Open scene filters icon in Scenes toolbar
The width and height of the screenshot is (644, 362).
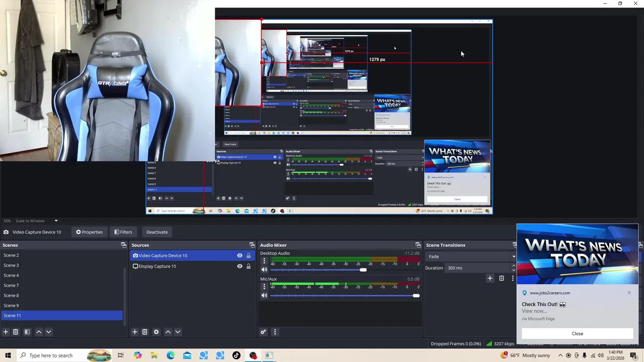27,332
